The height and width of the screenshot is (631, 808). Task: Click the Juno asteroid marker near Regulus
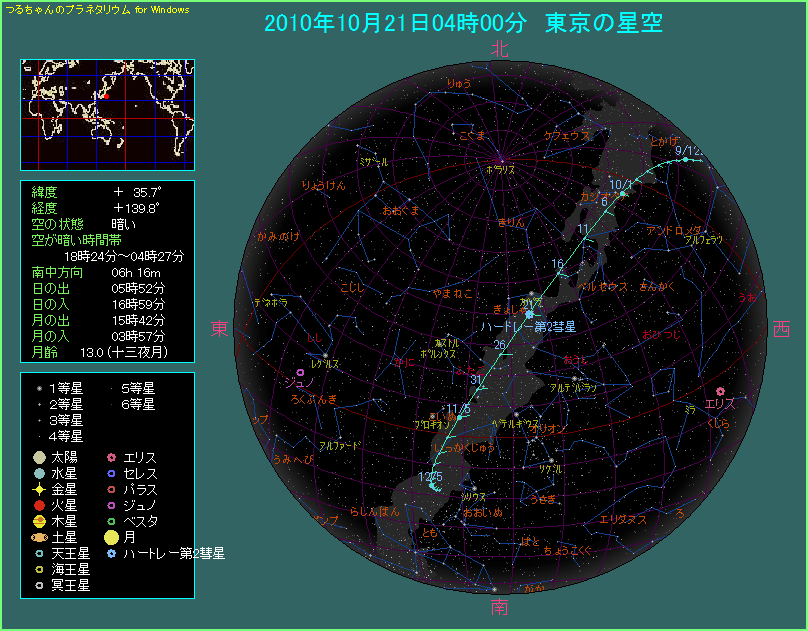(286, 370)
